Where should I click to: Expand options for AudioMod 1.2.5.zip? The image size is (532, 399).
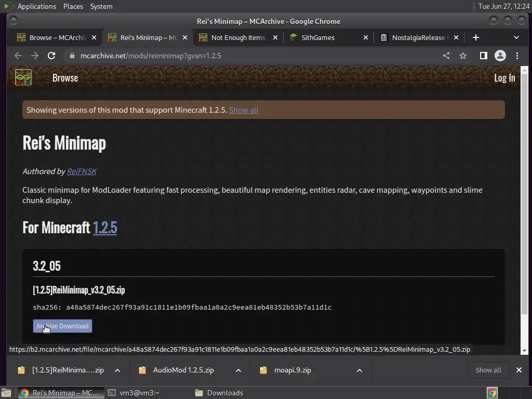point(238,370)
